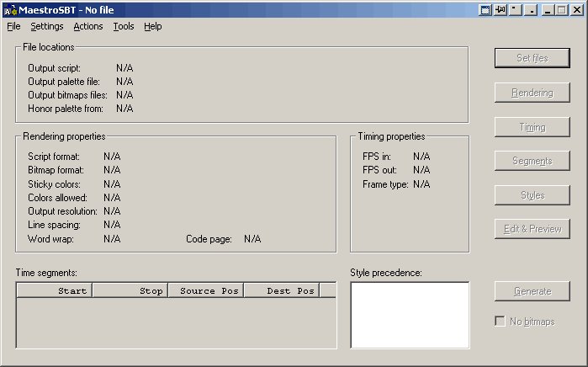Open the Actions menu
The width and height of the screenshot is (588, 367).
(x=88, y=26)
